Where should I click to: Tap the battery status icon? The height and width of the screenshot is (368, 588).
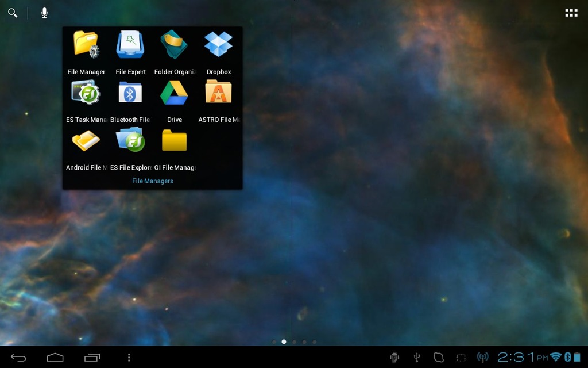pos(577,356)
